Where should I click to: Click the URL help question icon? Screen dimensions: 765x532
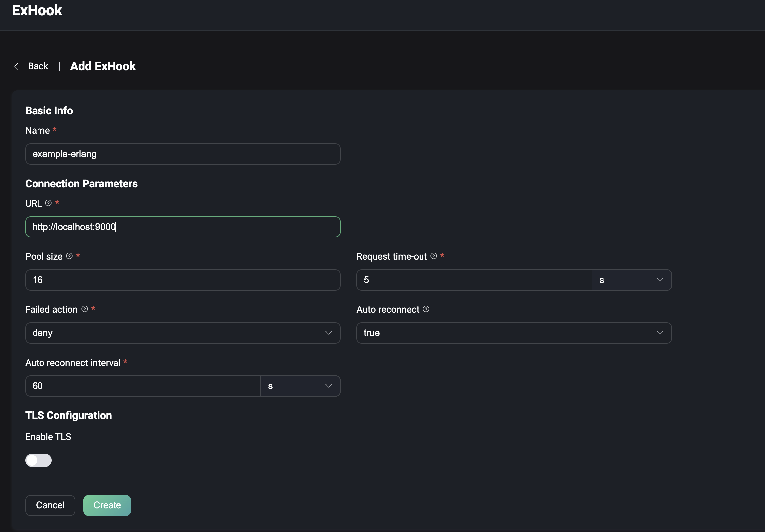48,203
